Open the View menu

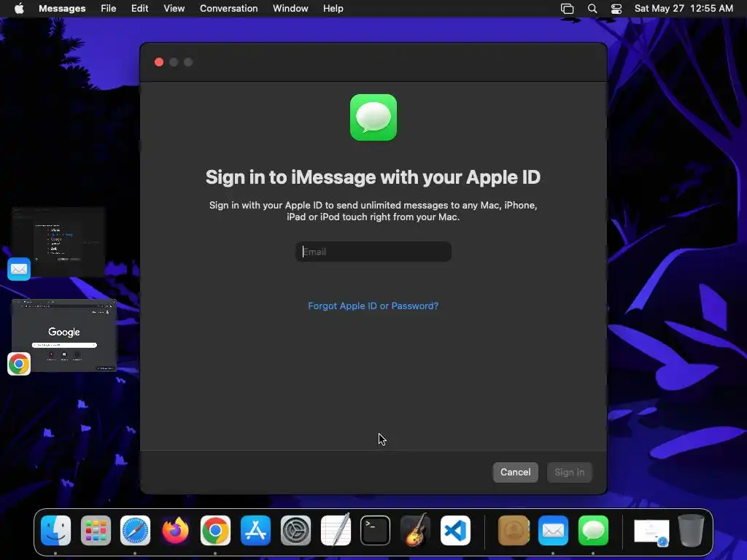click(x=174, y=9)
